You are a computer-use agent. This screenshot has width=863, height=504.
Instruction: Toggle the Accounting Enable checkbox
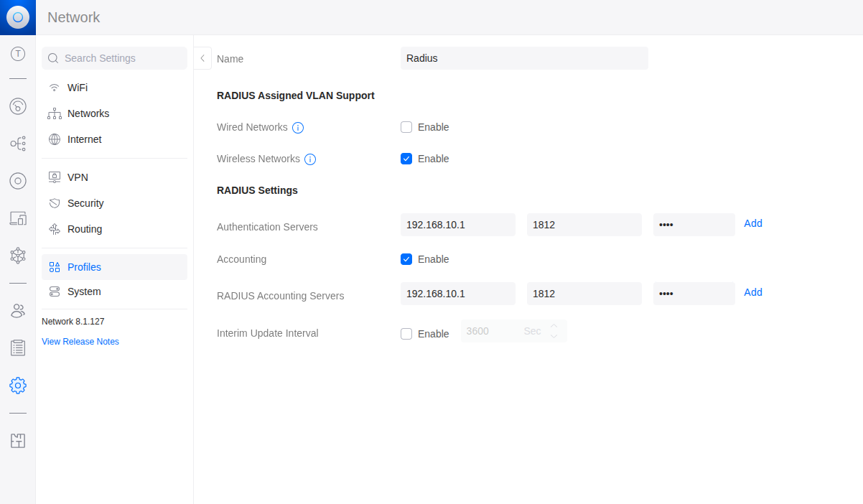pos(406,259)
